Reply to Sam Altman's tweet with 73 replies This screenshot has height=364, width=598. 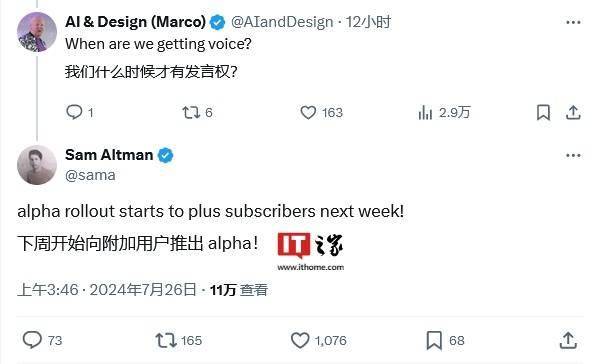coord(32,340)
